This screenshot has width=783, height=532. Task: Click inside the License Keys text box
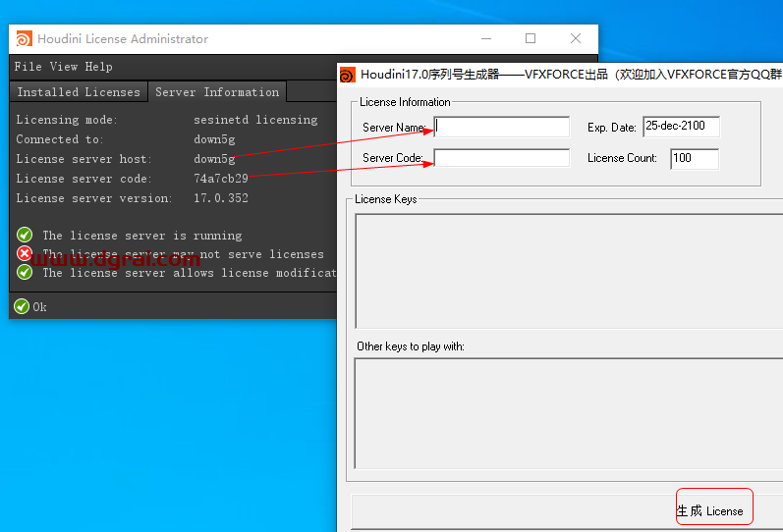coord(569,271)
